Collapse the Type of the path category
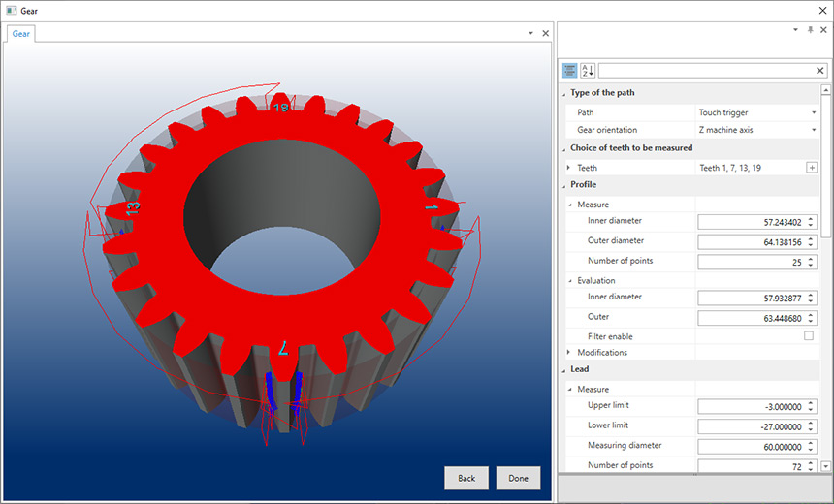This screenshot has width=834, height=504. click(x=563, y=93)
